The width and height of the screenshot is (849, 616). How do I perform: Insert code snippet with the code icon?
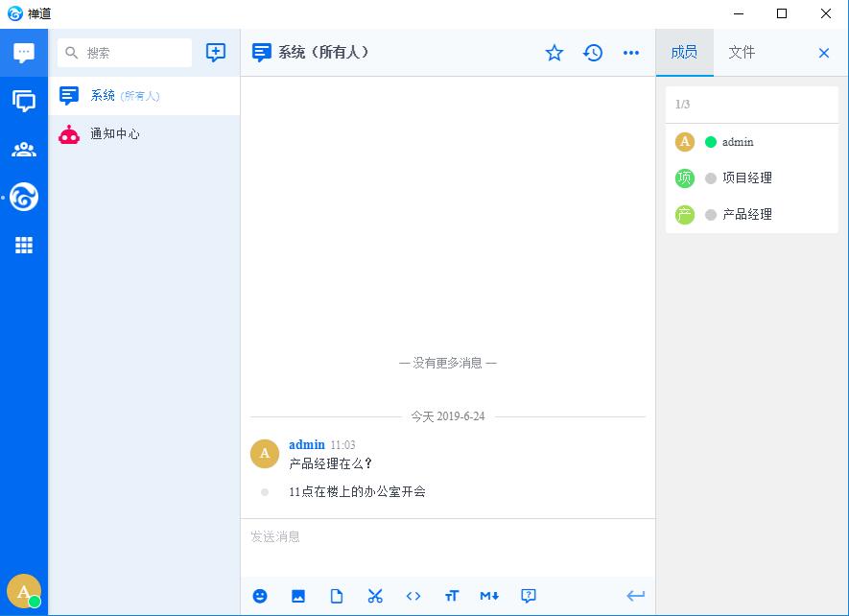pyautogui.click(x=413, y=596)
